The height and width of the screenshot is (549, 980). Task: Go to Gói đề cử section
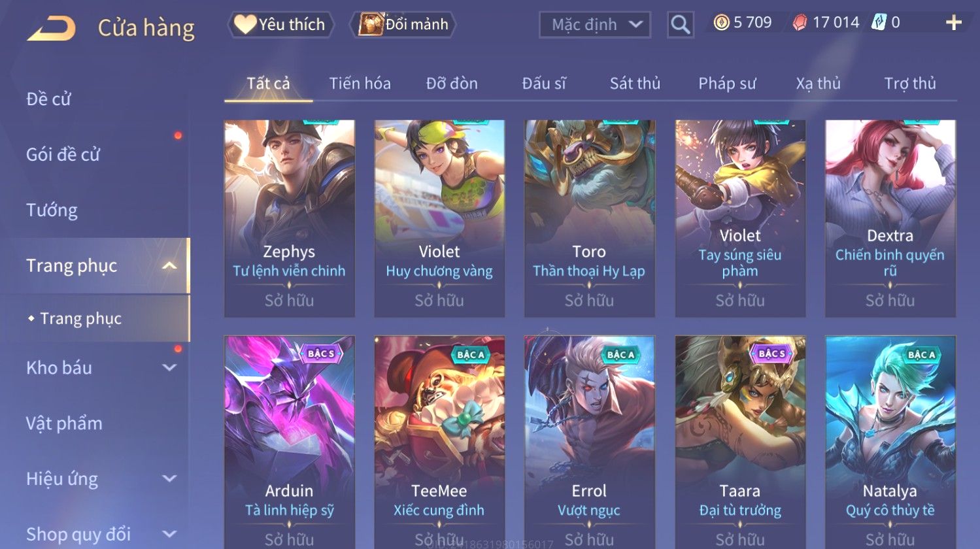click(63, 155)
